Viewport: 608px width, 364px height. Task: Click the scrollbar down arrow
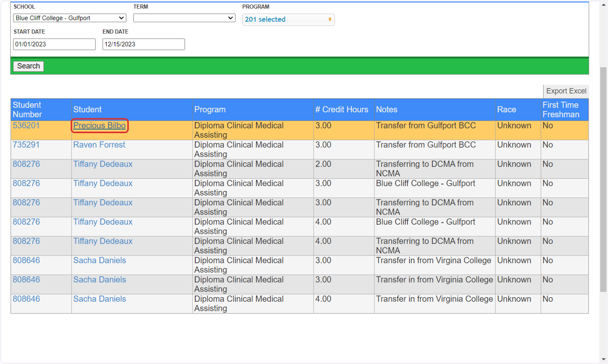(603, 359)
